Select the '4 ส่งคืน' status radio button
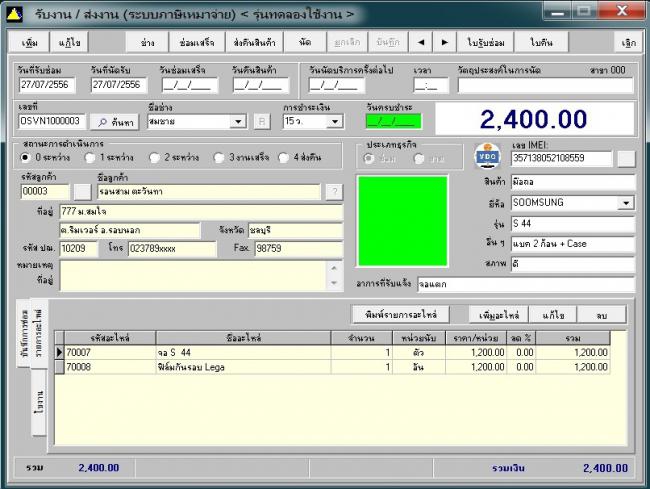 [284, 157]
